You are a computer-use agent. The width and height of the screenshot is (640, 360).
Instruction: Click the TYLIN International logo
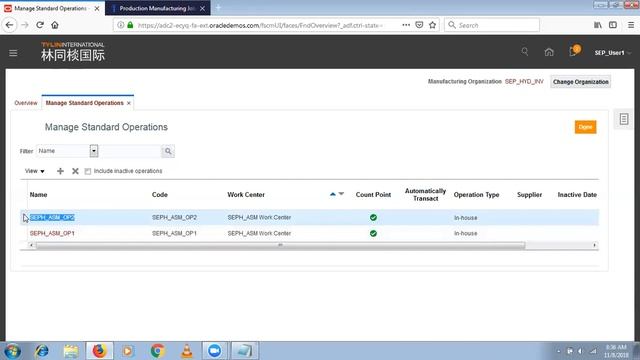(x=73, y=52)
